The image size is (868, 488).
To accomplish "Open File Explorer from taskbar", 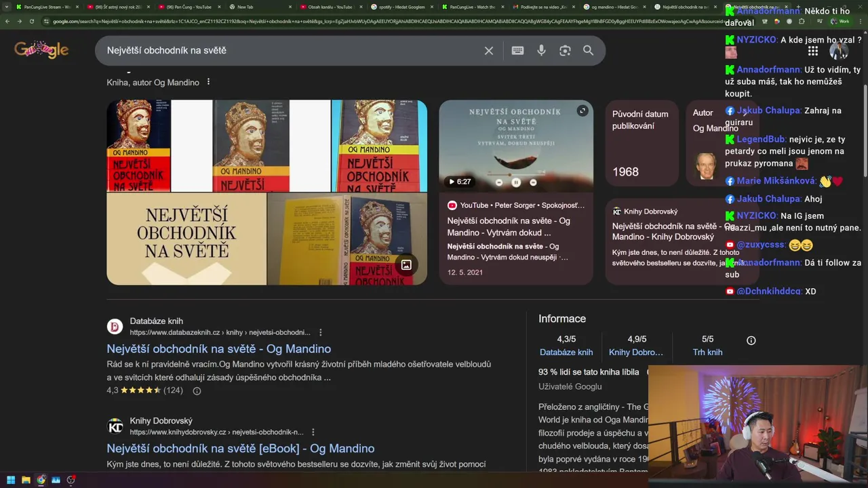I will pos(26,480).
